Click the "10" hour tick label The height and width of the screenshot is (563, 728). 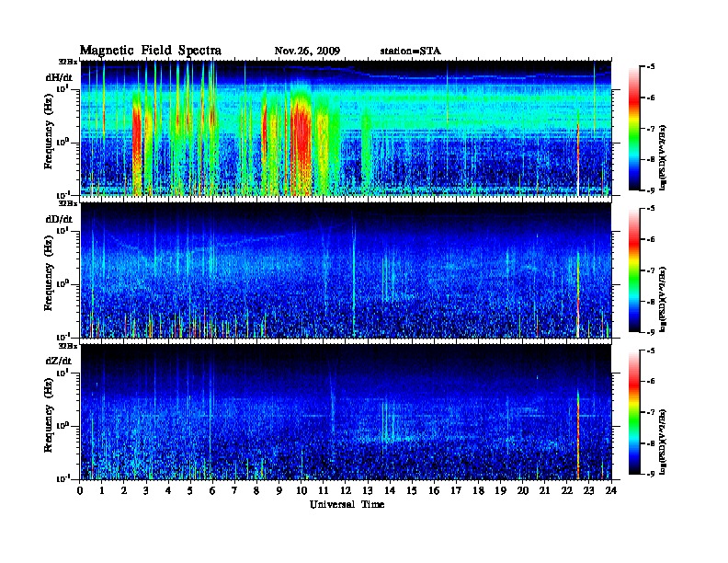[x=301, y=490]
